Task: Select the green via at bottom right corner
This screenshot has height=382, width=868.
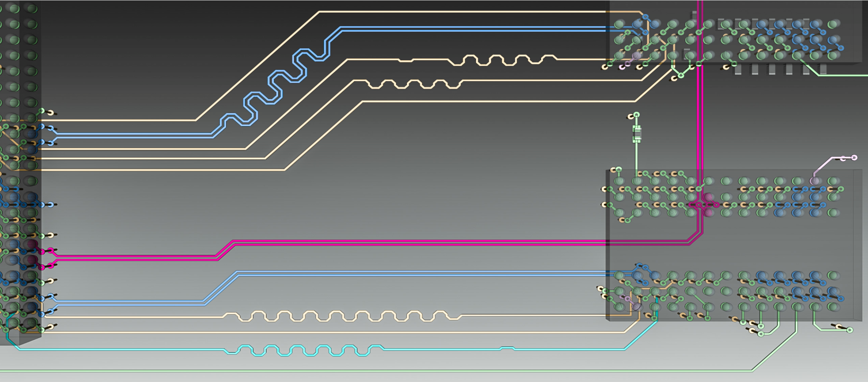Action: click(849, 330)
